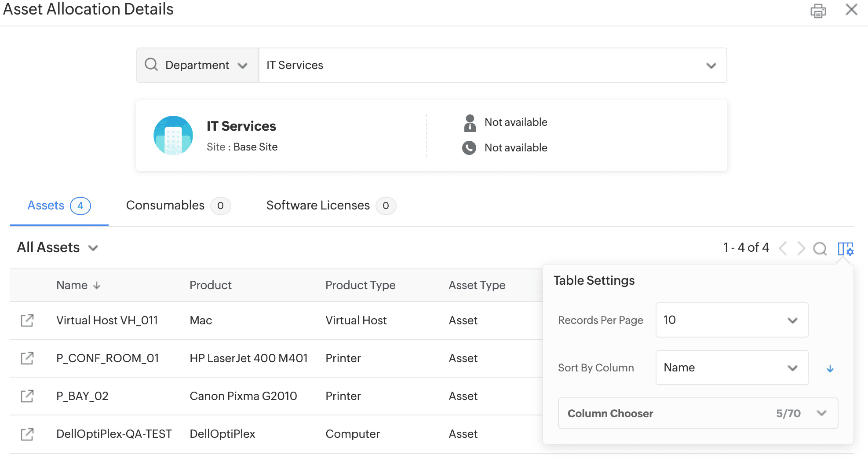868x470 pixels.
Task: Open details icon for DellOptiPlex-QA-TEST
Action: pyautogui.click(x=27, y=434)
